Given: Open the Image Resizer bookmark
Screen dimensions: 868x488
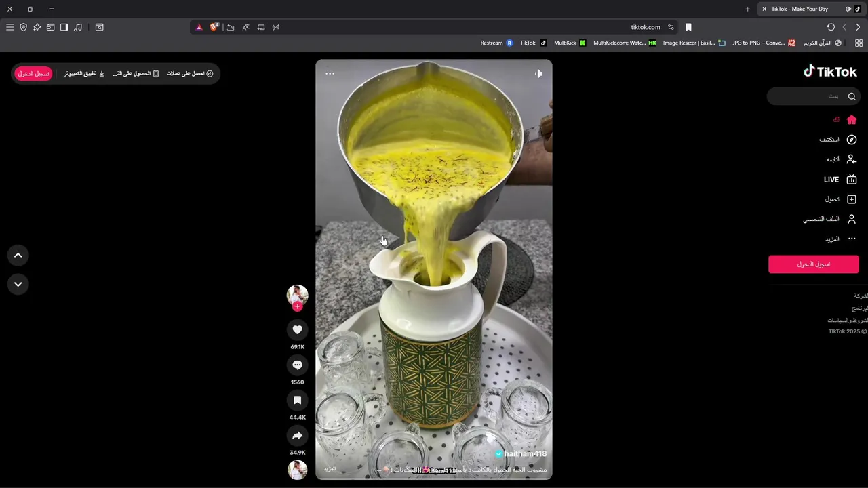Looking at the screenshot, I should tap(694, 43).
